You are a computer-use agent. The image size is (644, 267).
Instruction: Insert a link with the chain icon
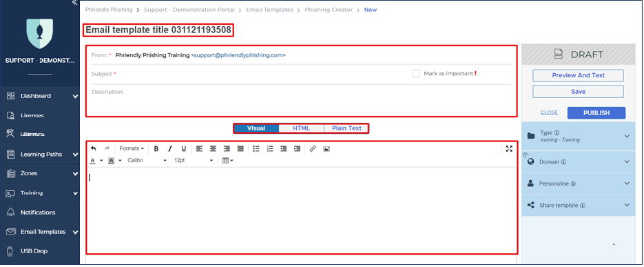click(313, 148)
